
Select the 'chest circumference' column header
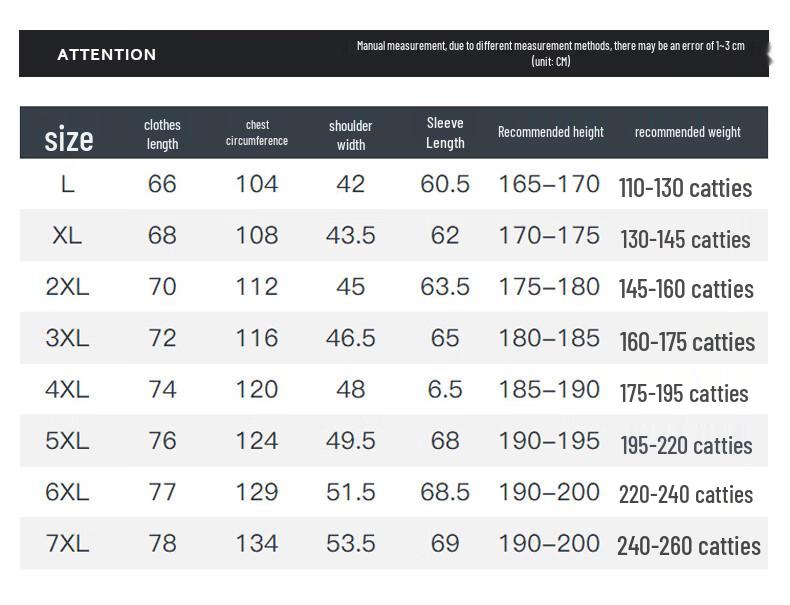point(257,133)
